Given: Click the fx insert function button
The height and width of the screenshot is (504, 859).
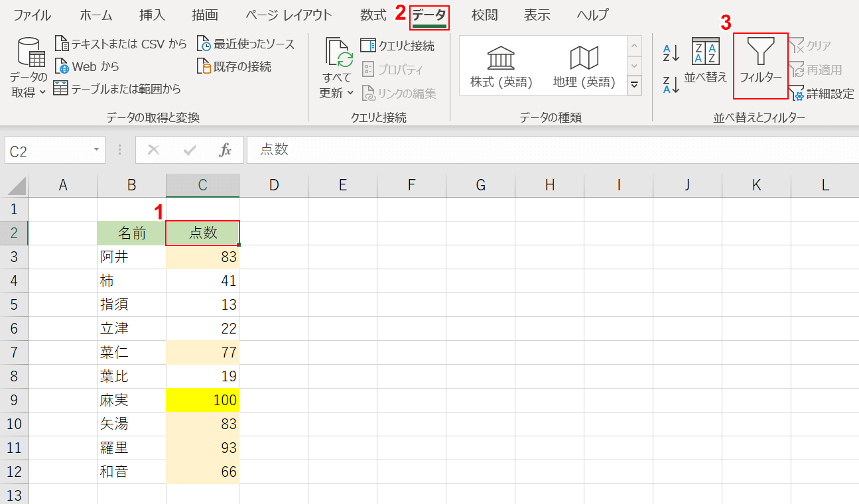Looking at the screenshot, I should pos(226,151).
